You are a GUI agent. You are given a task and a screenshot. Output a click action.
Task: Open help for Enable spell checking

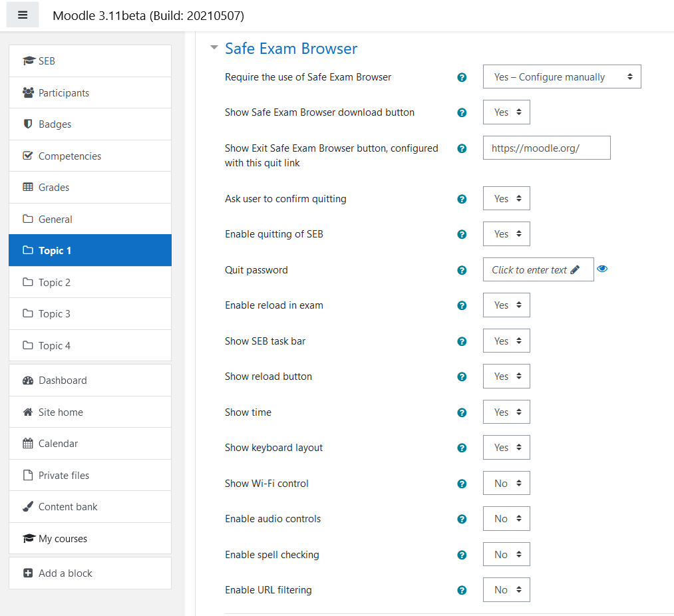coord(462,555)
